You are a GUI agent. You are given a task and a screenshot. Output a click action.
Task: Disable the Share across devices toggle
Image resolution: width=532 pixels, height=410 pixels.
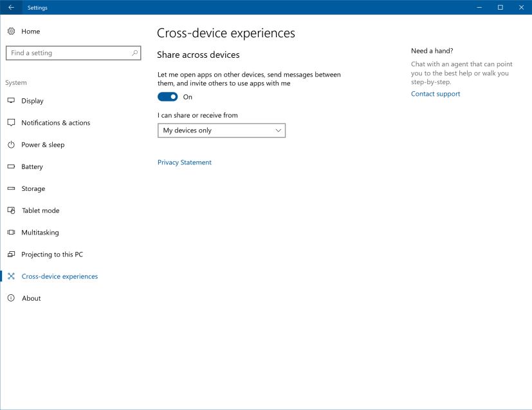[x=167, y=96]
